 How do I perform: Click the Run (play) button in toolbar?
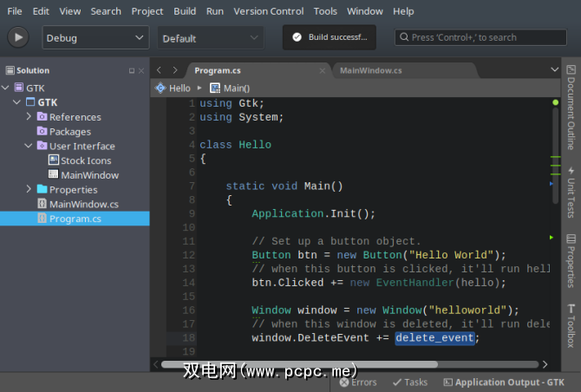(18, 37)
